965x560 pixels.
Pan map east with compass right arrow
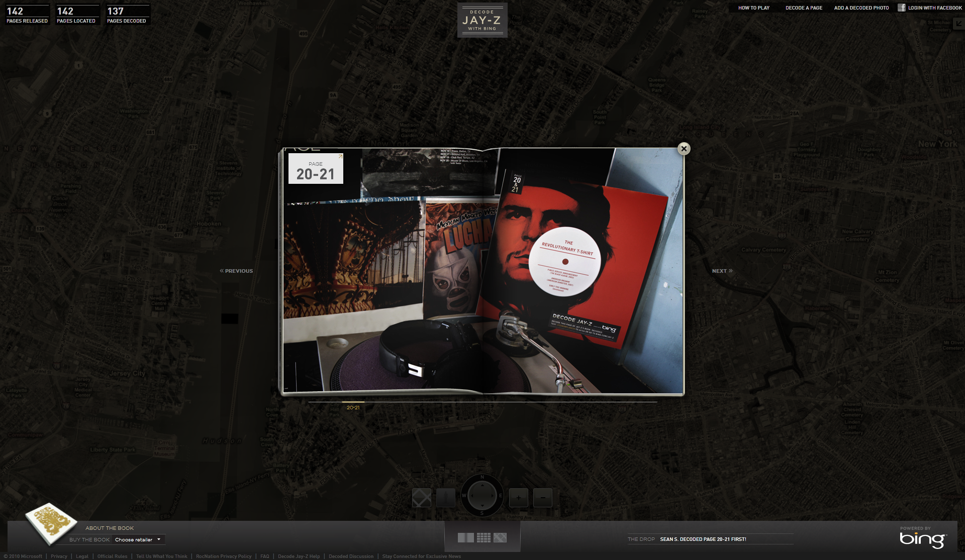(x=493, y=495)
